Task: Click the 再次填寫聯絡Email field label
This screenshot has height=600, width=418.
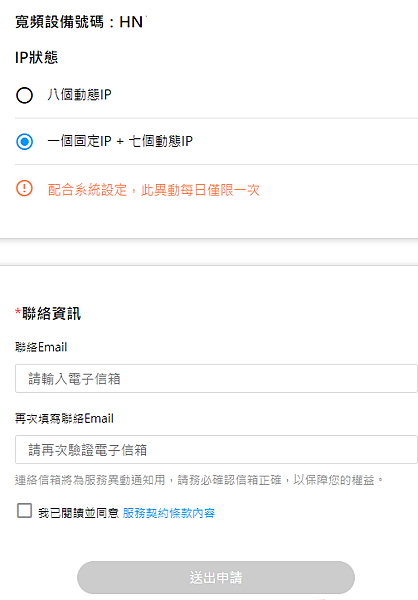Action: click(64, 418)
